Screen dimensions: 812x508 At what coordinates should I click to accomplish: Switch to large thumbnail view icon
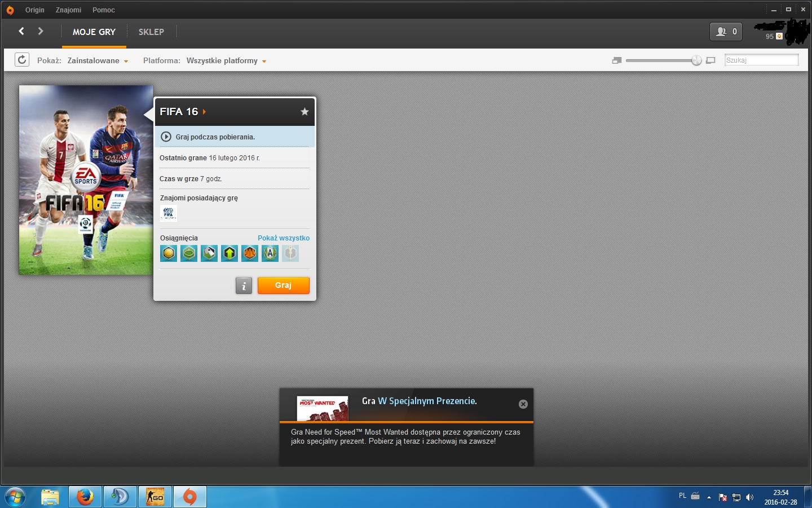[x=711, y=60]
